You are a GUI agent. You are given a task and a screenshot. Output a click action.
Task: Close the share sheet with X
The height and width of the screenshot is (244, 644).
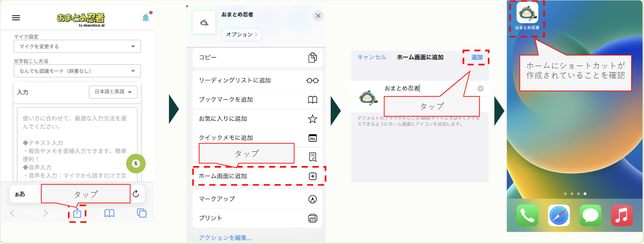click(318, 16)
